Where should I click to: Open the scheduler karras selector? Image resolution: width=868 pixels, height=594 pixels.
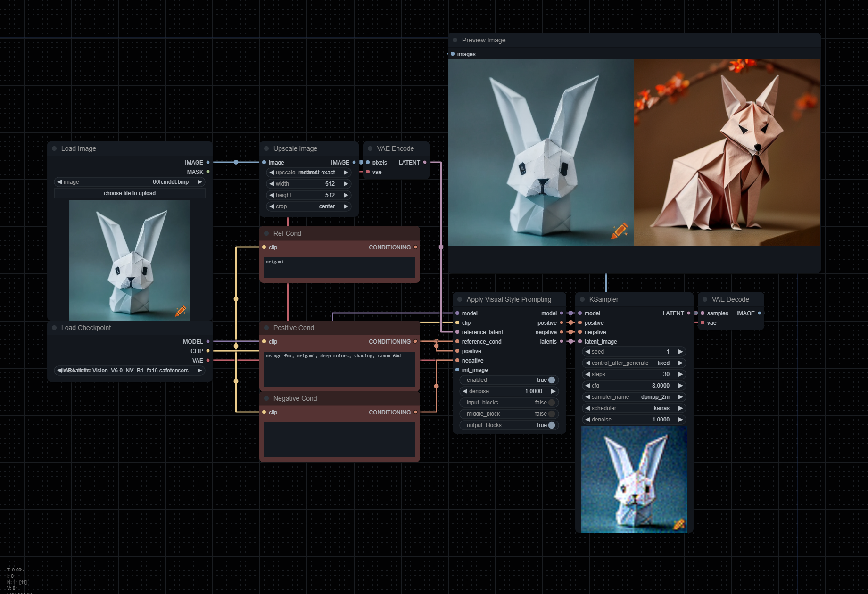634,408
